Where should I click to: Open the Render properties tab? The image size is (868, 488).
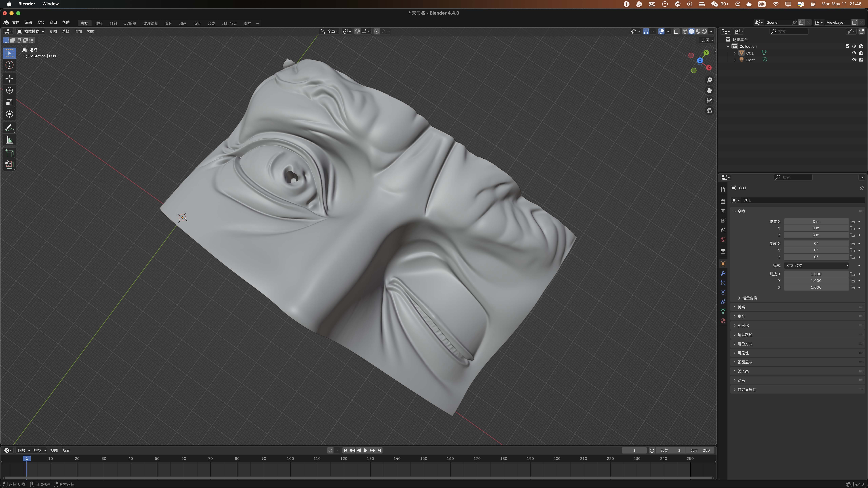[x=723, y=201]
